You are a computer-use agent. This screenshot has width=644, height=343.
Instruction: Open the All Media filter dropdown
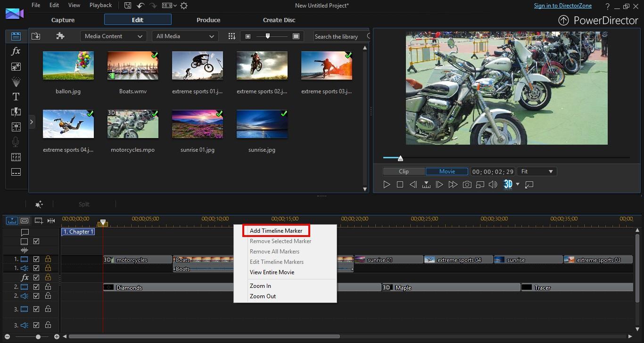coord(185,36)
